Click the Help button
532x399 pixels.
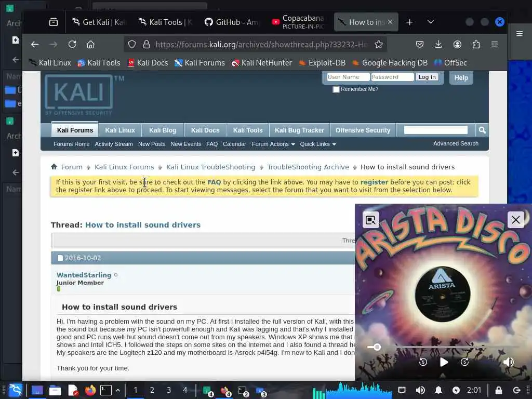point(461,78)
